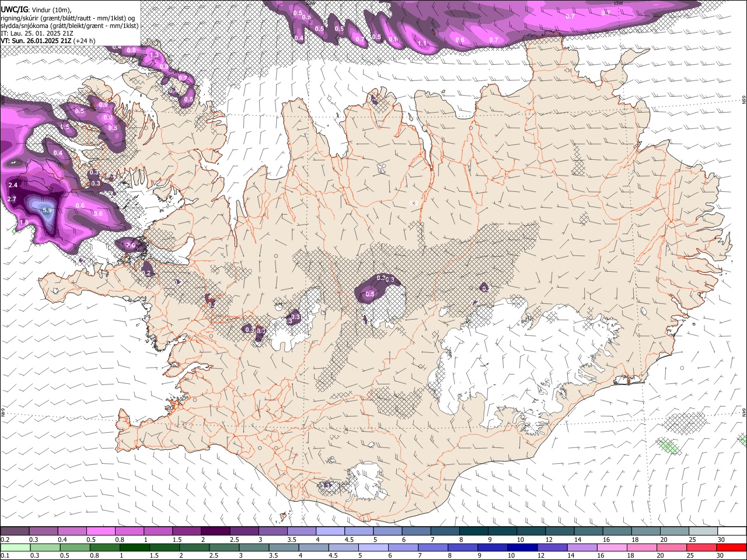
Task: Click the 1.1 value in the northern snow band
Action: 422,43
